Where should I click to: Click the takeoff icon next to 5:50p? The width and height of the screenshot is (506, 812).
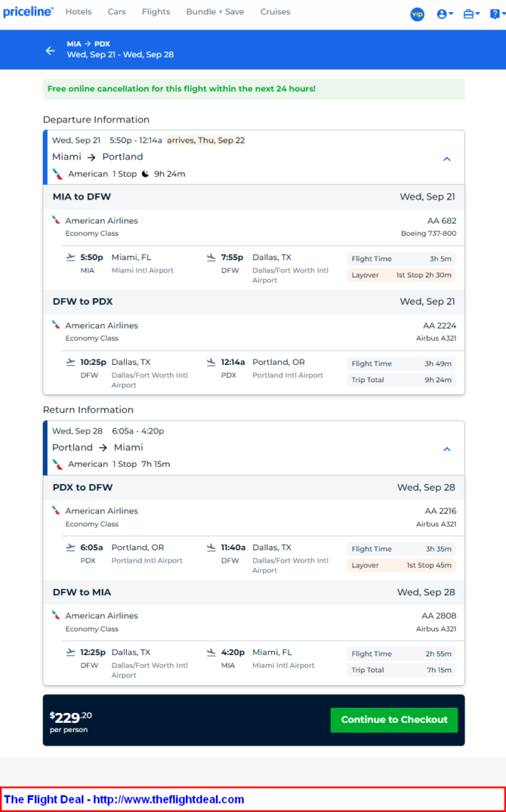pos(70,257)
